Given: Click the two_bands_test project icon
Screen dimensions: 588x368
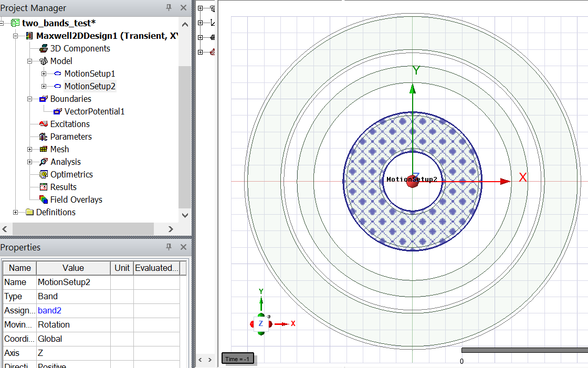Looking at the screenshot, I should click(15, 23).
